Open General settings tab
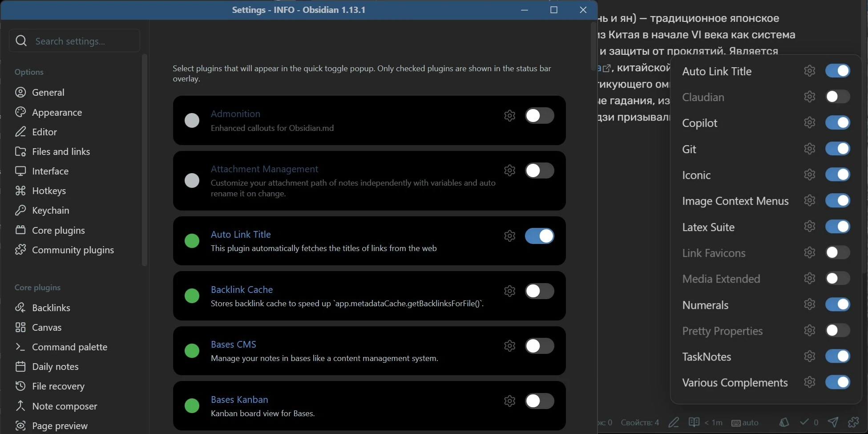Screen dimensions: 868x434 (76, 93)
